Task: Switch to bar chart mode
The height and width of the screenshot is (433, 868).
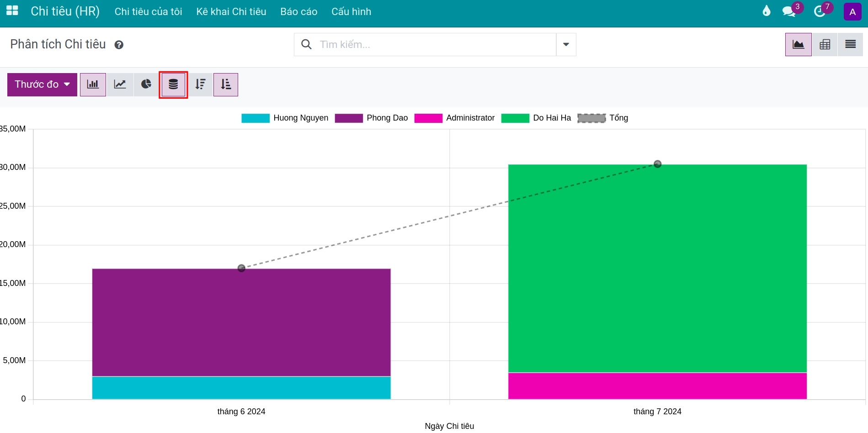Action: tap(93, 84)
